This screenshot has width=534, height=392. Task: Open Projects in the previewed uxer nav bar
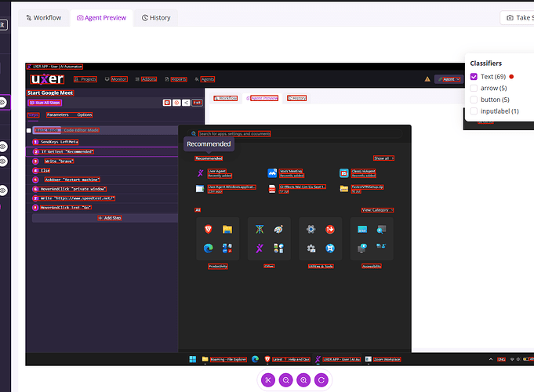click(x=85, y=79)
